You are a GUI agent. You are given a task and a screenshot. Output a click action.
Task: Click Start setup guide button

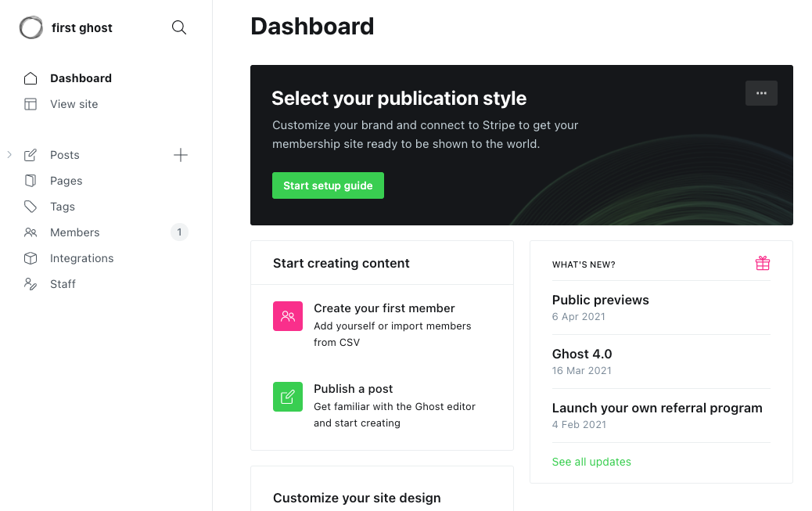point(328,185)
